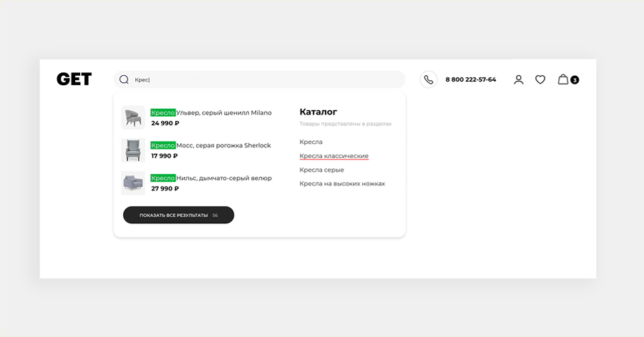Call the 8 800 222-57-64 number
The width and height of the screenshot is (644, 337).
[x=470, y=79]
